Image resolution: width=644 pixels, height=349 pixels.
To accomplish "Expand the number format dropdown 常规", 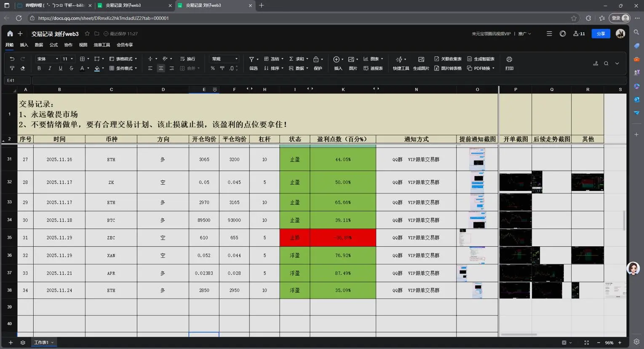I will (224, 59).
